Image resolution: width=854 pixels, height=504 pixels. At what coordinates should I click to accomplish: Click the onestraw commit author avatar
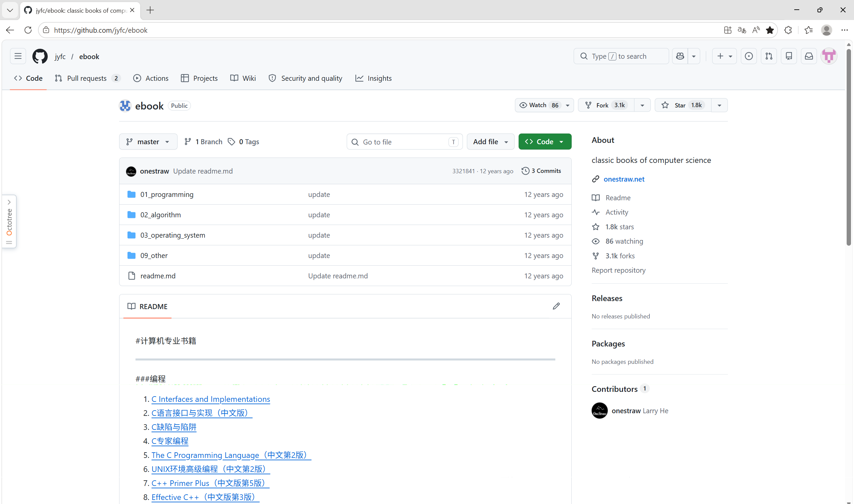coord(131,171)
